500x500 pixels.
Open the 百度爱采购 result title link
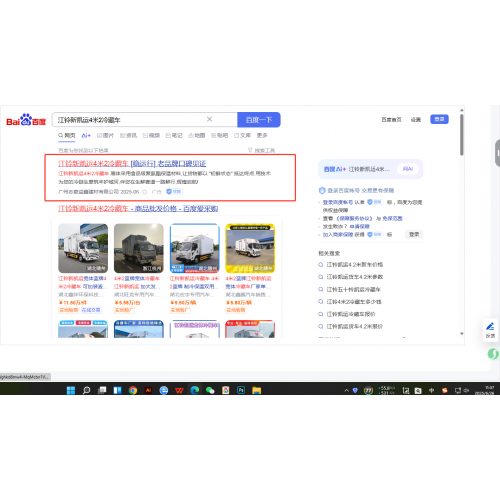(138, 209)
